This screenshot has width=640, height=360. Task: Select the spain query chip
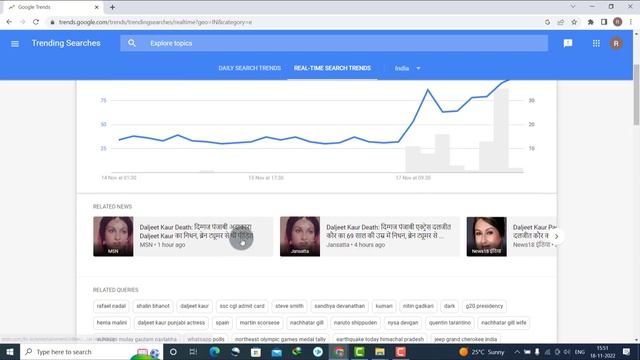pos(222,323)
